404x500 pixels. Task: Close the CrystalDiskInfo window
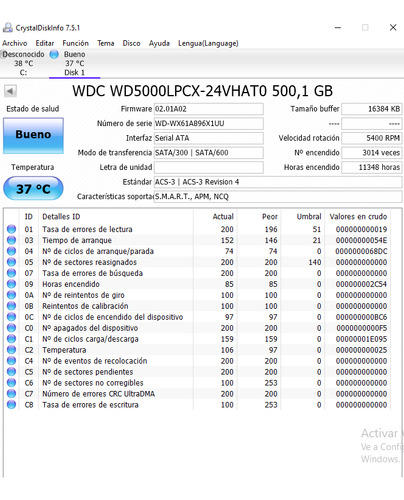point(393,28)
